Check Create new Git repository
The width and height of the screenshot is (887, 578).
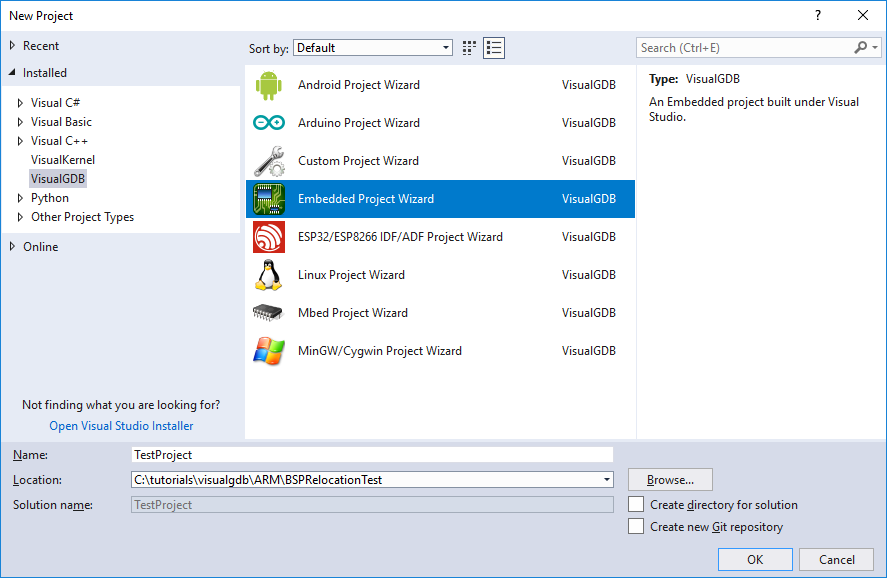tap(636, 527)
